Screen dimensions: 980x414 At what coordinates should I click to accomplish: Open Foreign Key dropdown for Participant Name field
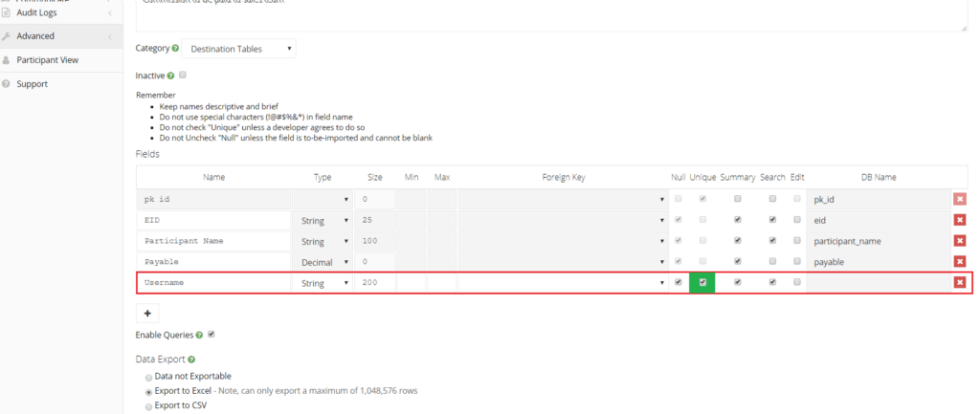pyautogui.click(x=563, y=241)
